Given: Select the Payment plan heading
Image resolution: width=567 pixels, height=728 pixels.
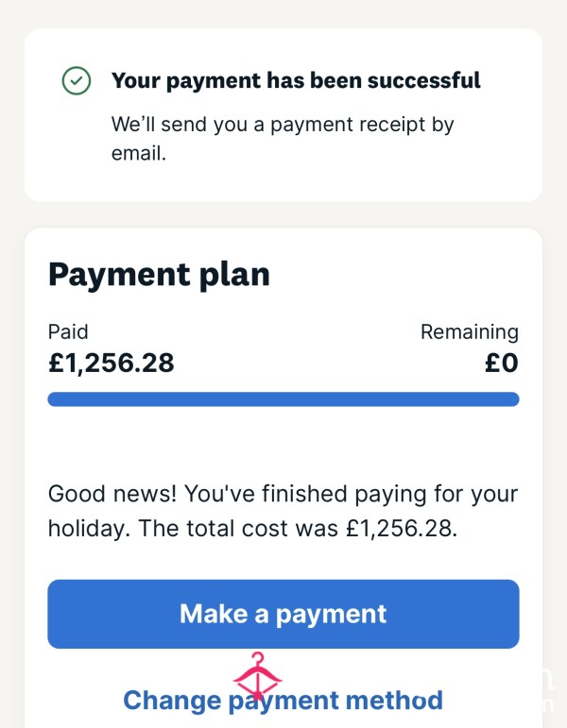Looking at the screenshot, I should tap(159, 275).
